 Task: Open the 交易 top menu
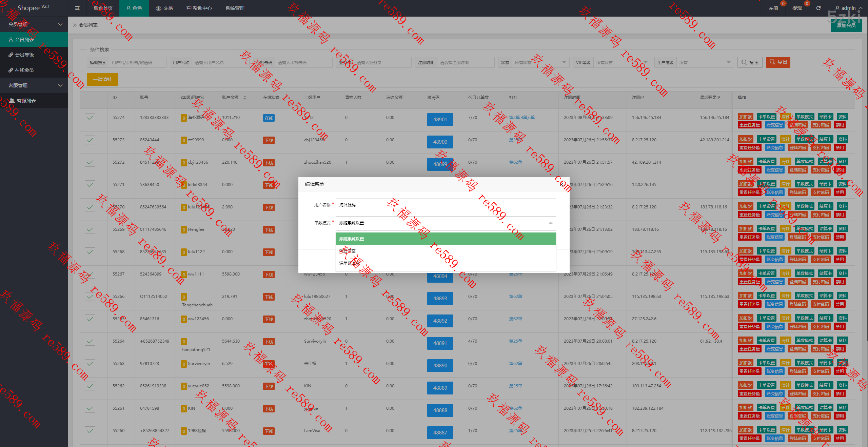[x=164, y=8]
